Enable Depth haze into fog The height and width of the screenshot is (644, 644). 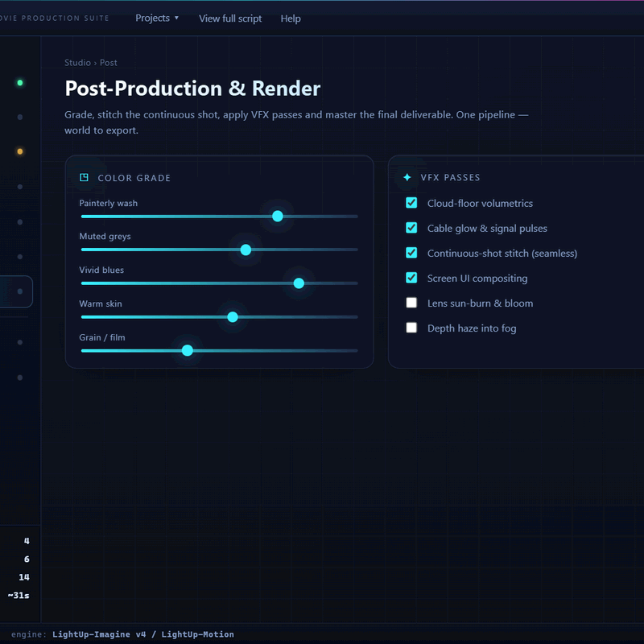[411, 328]
